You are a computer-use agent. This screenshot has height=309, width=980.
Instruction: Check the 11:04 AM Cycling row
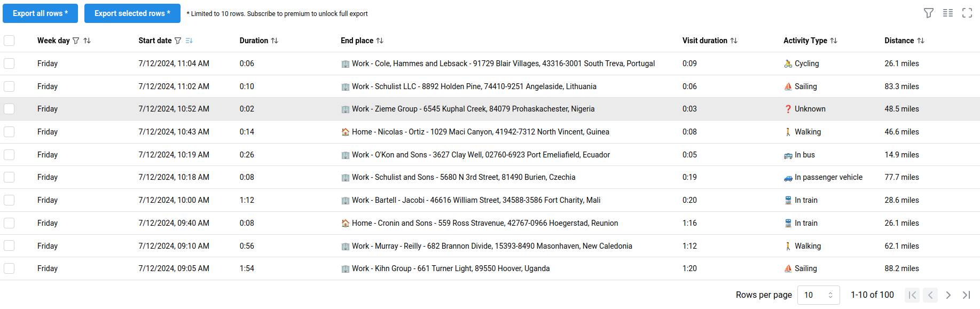pyautogui.click(x=9, y=64)
